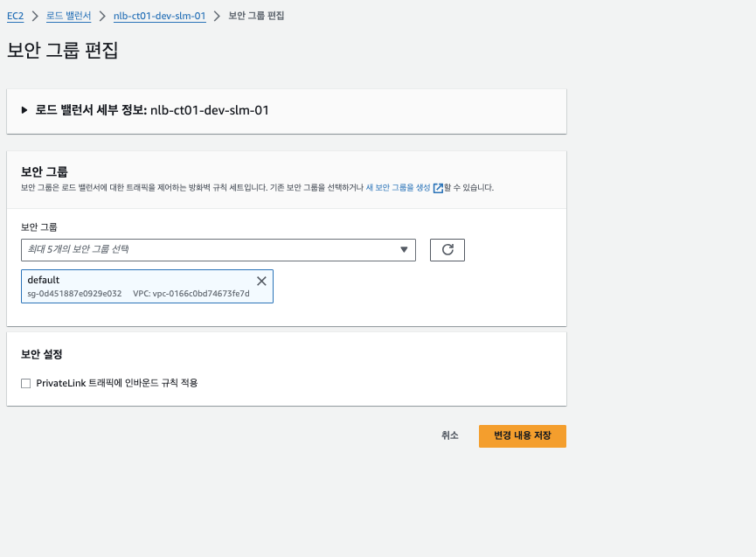Navigate to nlb-ct01-dev-slm-01 breadcrumb
Image resolution: width=756 pixels, height=557 pixels.
pyautogui.click(x=160, y=16)
